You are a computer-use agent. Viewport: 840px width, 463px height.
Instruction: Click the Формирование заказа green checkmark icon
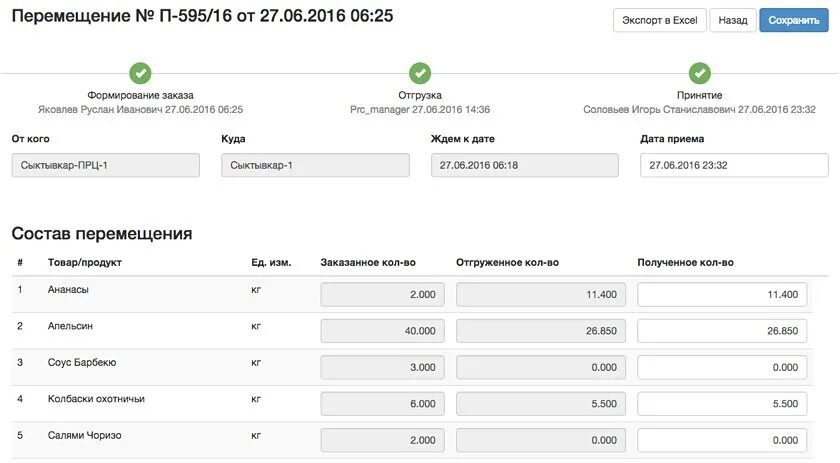coord(140,73)
